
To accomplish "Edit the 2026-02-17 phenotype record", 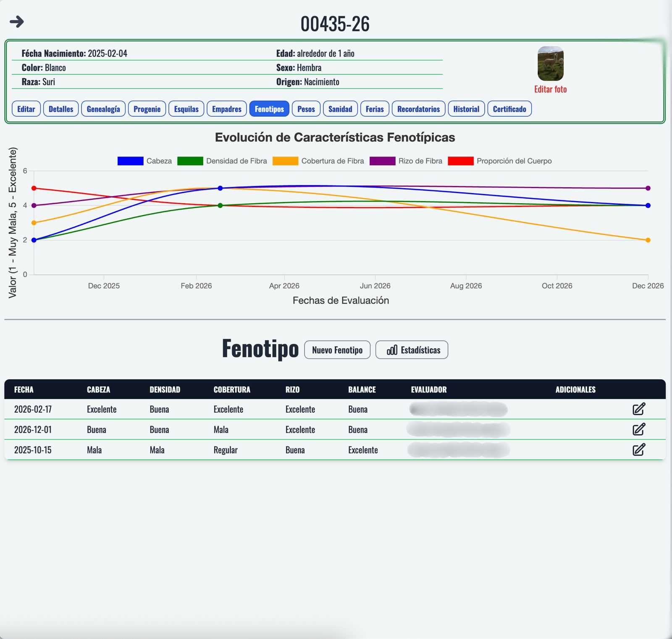I will pos(639,409).
